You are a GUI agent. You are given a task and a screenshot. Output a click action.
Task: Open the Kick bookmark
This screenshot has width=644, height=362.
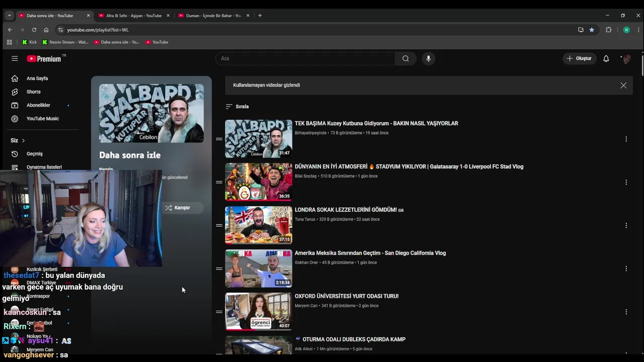(x=30, y=42)
